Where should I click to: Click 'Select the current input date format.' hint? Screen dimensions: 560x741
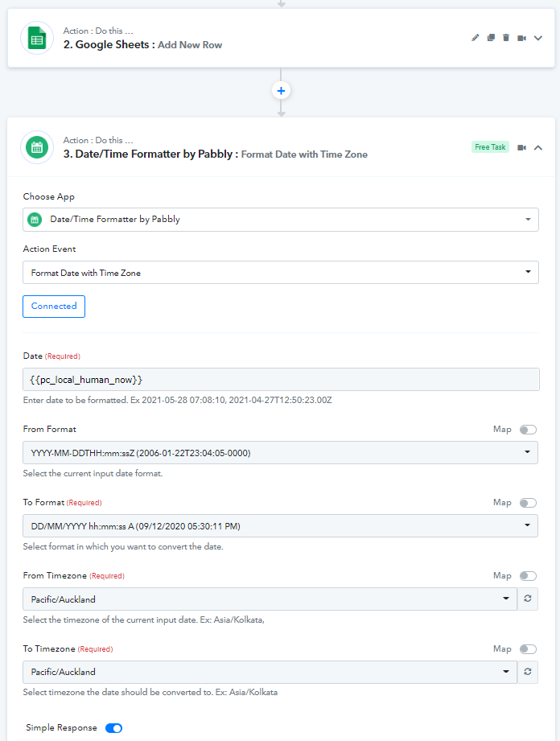click(93, 474)
